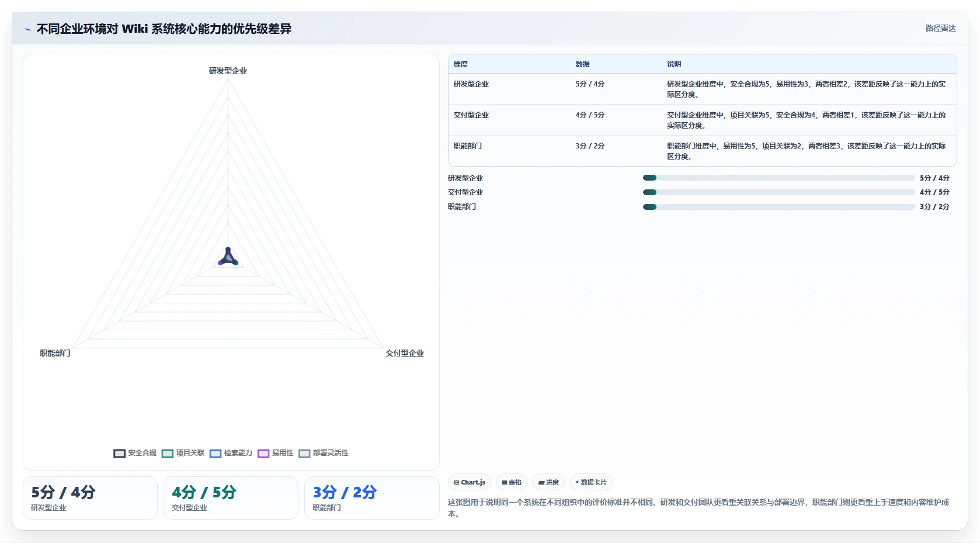Viewport: 980px width, 543px height.
Task: Click the 数据卡片 tag chip
Action: pyautogui.click(x=590, y=482)
